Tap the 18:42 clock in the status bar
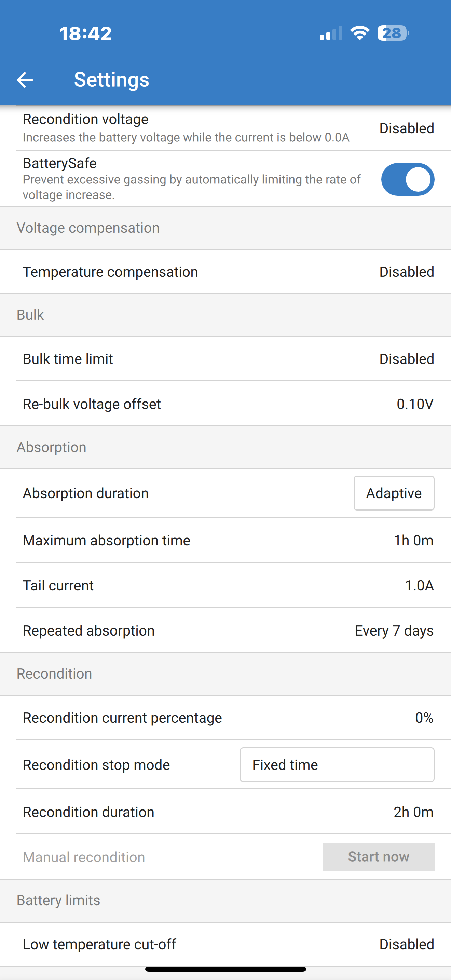 click(x=85, y=33)
